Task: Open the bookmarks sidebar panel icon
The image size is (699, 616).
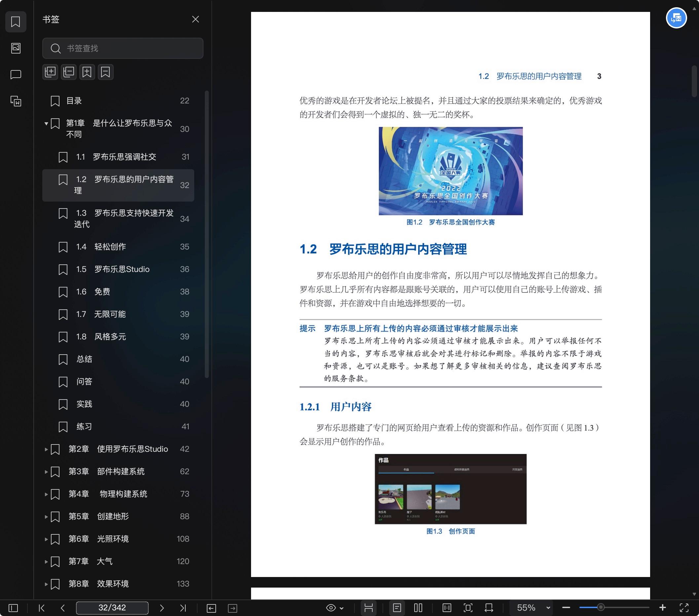Action: point(16,22)
